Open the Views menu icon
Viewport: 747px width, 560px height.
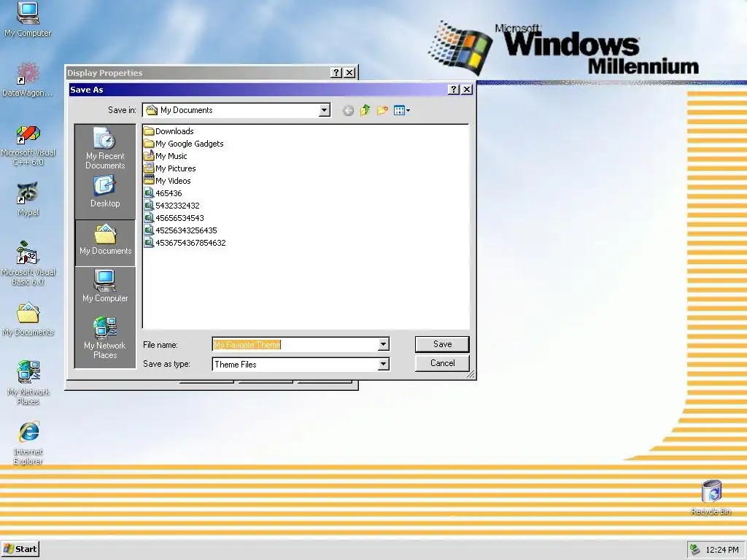point(402,111)
